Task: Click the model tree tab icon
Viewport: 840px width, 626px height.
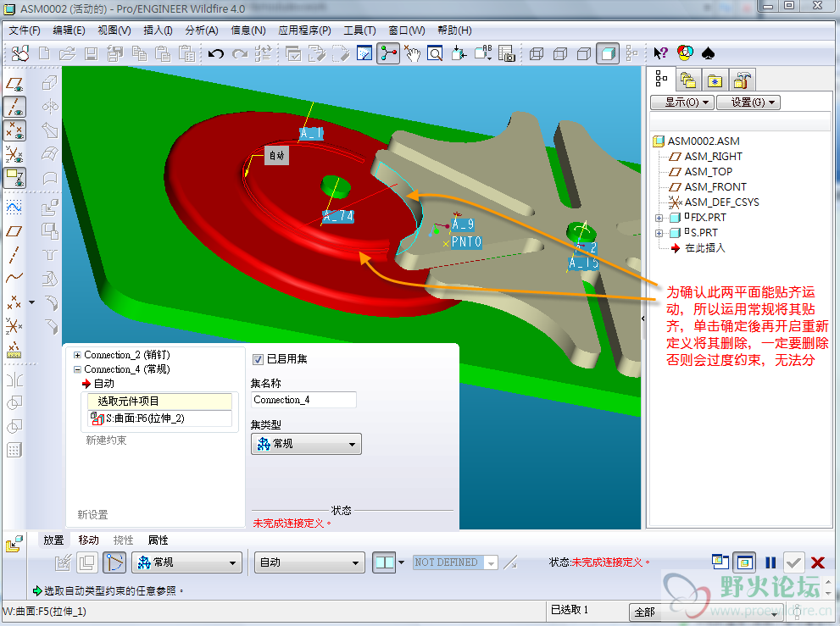Action: click(662, 80)
